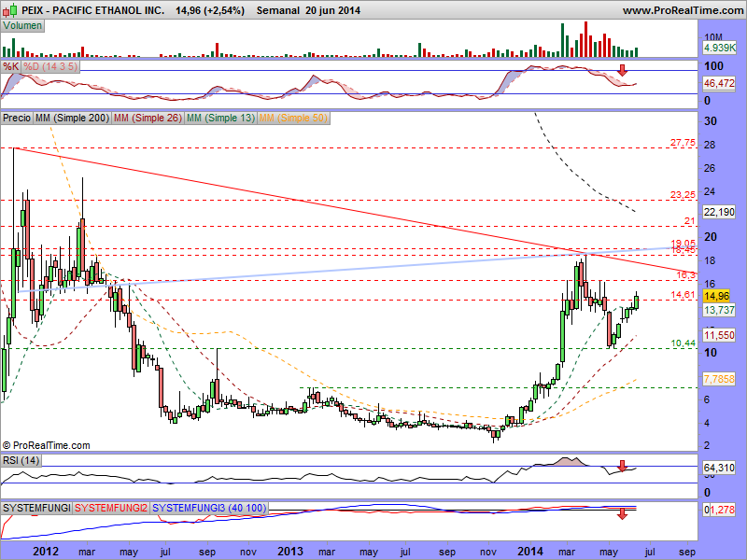Click the 14,61 level label
This screenshot has width=747, height=560.
[683, 295]
